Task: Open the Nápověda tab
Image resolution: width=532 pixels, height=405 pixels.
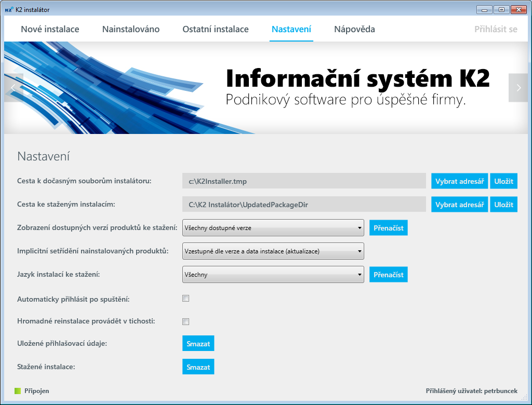Action: (354, 29)
